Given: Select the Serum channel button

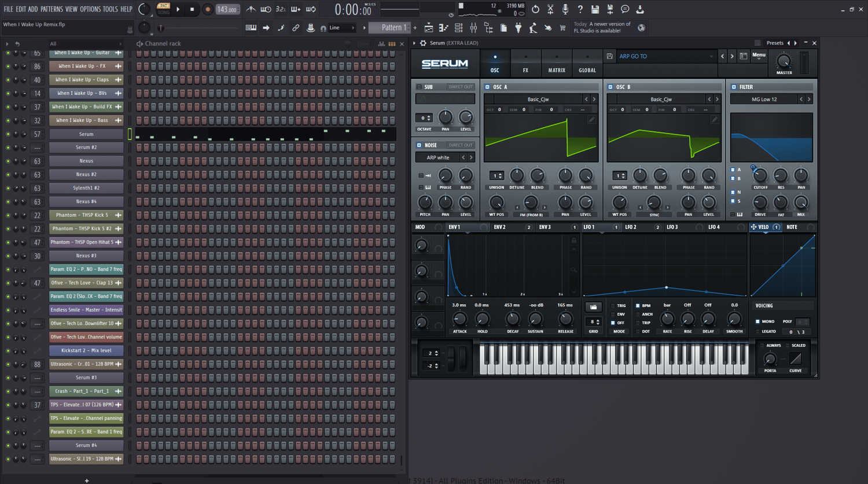Looking at the screenshot, I should 86,134.
